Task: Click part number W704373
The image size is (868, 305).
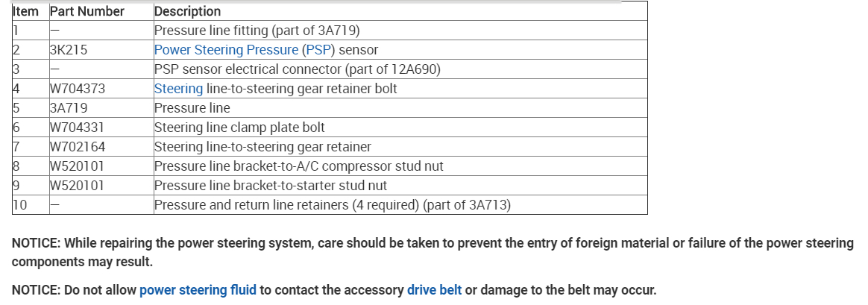Action: (x=77, y=89)
